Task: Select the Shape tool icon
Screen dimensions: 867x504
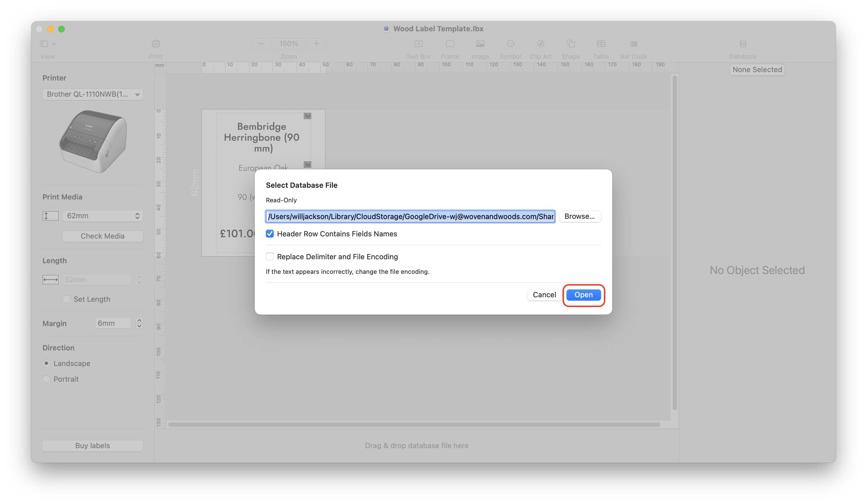Action: point(570,44)
